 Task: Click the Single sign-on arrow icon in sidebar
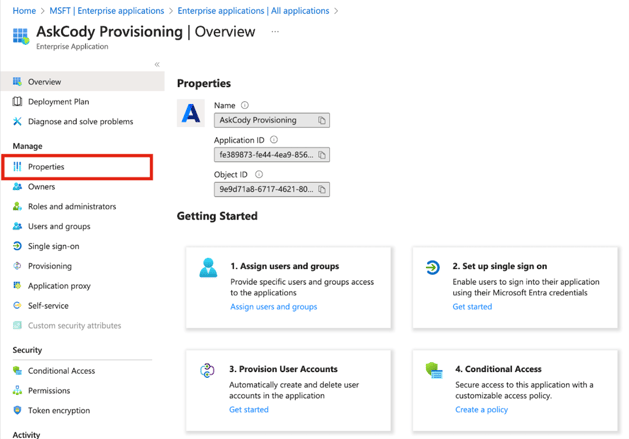click(17, 246)
